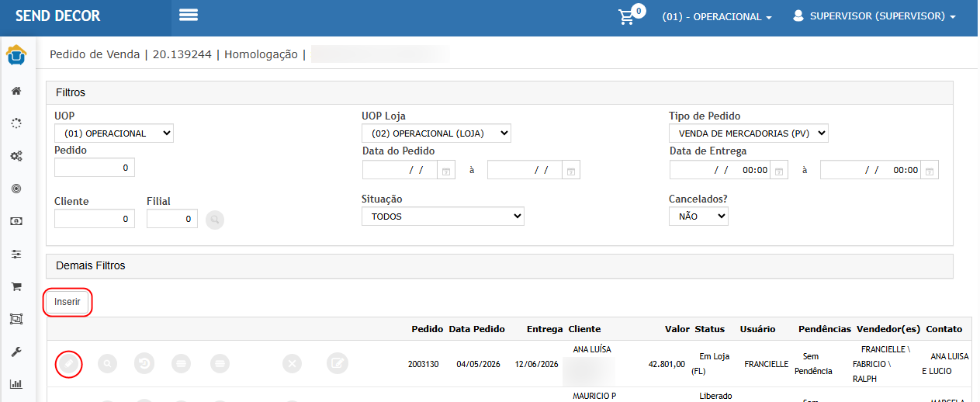Screen dimensions: 980x402
Task: Open calendar for Data do Pedido start date
Action: (446, 170)
